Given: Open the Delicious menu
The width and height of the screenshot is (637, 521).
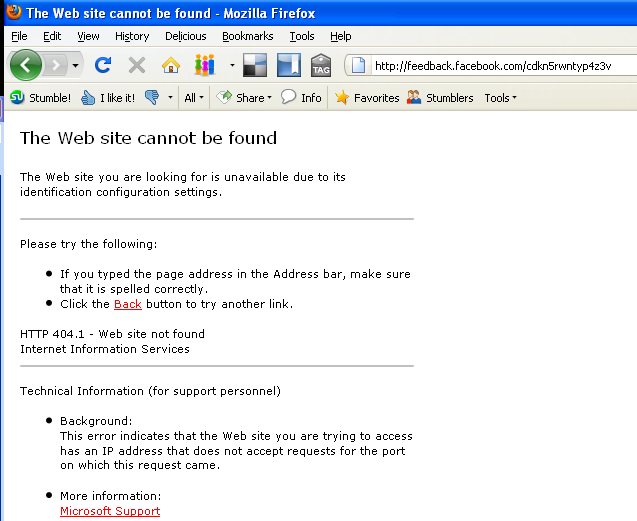Looking at the screenshot, I should 186,37.
